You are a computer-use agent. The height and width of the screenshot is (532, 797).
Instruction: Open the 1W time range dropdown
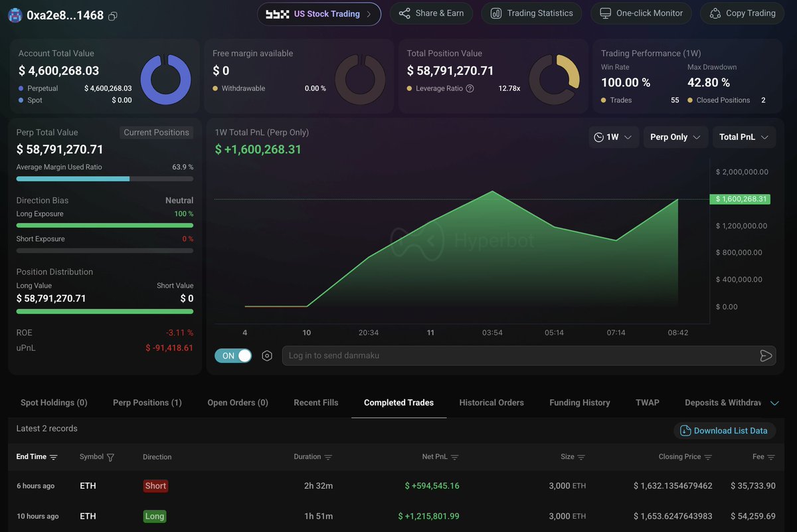click(x=614, y=137)
